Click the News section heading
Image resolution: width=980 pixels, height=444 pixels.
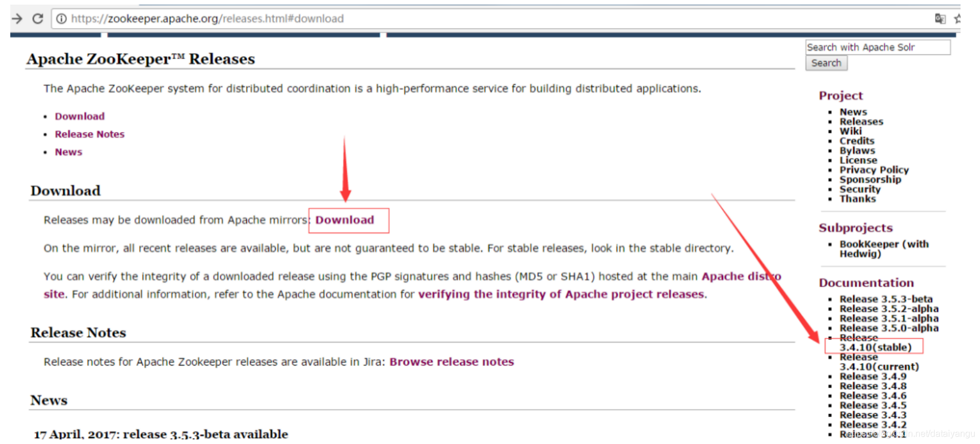(49, 401)
